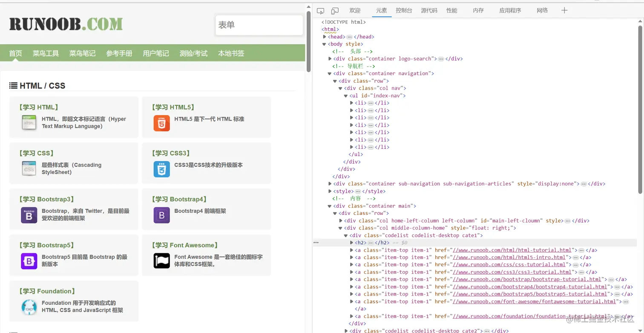Open 菜鸟工具 in the site navigation

point(46,53)
